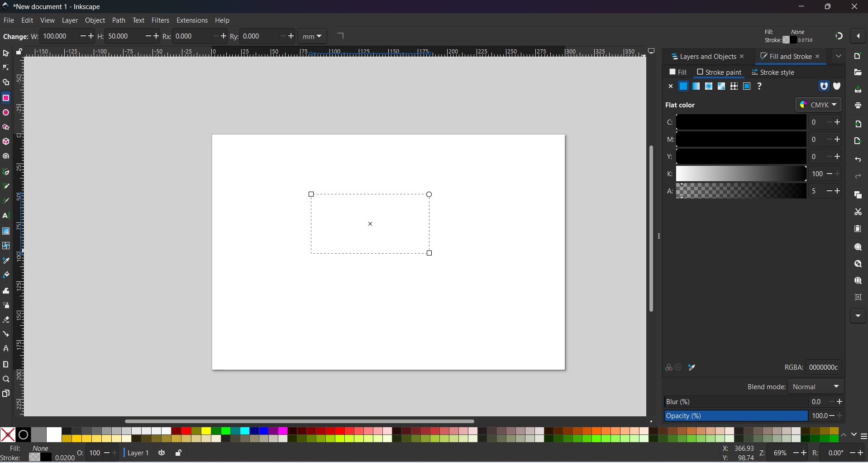Open the mm units dropdown

313,37
